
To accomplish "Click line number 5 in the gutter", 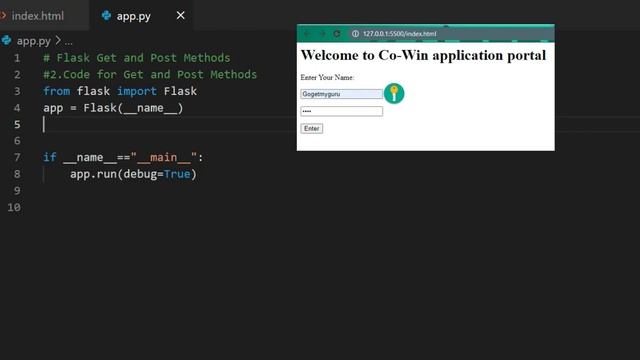I will 17,124.
